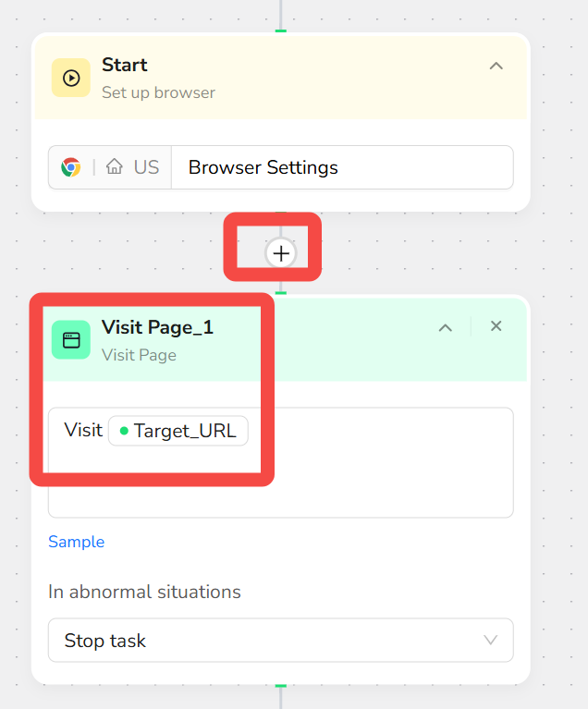Click the home icon beside US
This screenshot has height=709, width=588.
pos(115,166)
